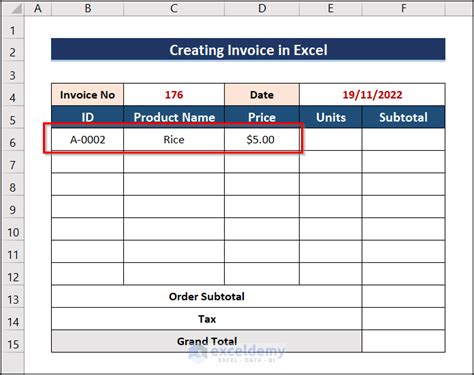
Task: Click the 'Creating Invoice in Excel' title cell
Action: pyautogui.click(x=248, y=50)
